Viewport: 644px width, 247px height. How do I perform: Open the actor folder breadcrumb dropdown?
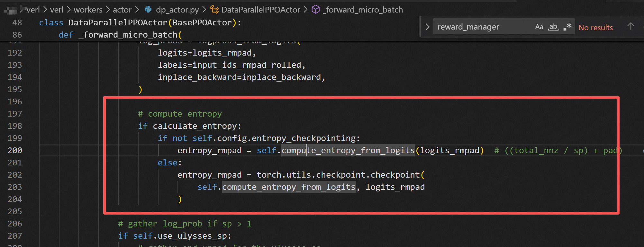tap(122, 10)
